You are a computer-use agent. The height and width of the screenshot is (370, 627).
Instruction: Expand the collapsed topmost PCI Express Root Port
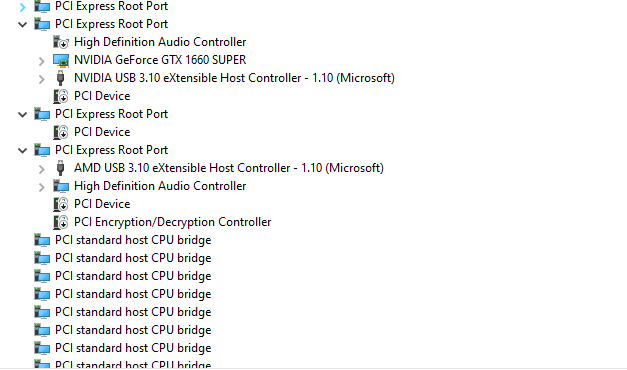point(23,7)
